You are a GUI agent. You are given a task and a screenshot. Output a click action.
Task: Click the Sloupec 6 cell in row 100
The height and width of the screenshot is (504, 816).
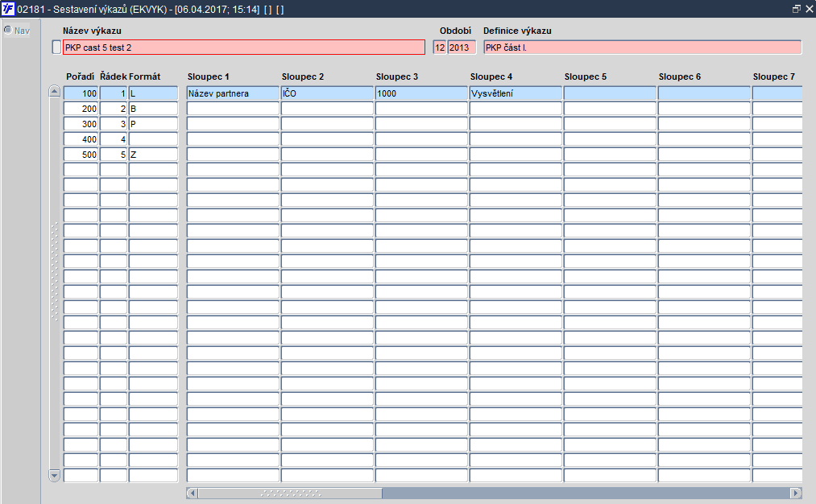704,93
